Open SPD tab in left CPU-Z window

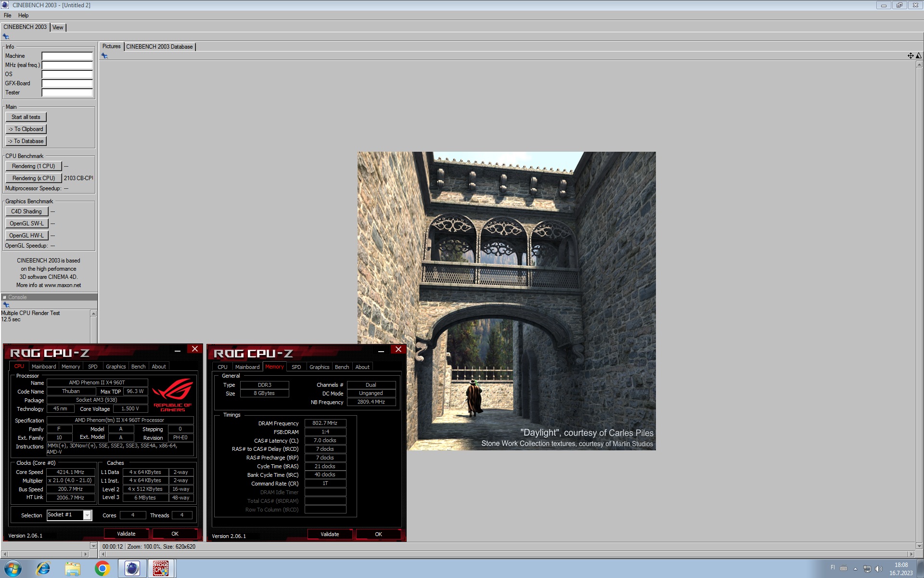93,367
